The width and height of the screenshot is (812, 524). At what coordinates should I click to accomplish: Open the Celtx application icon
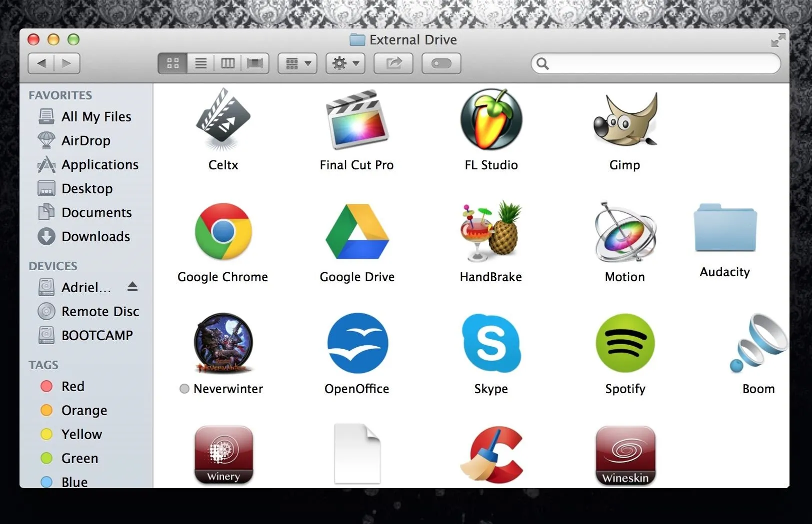(223, 120)
